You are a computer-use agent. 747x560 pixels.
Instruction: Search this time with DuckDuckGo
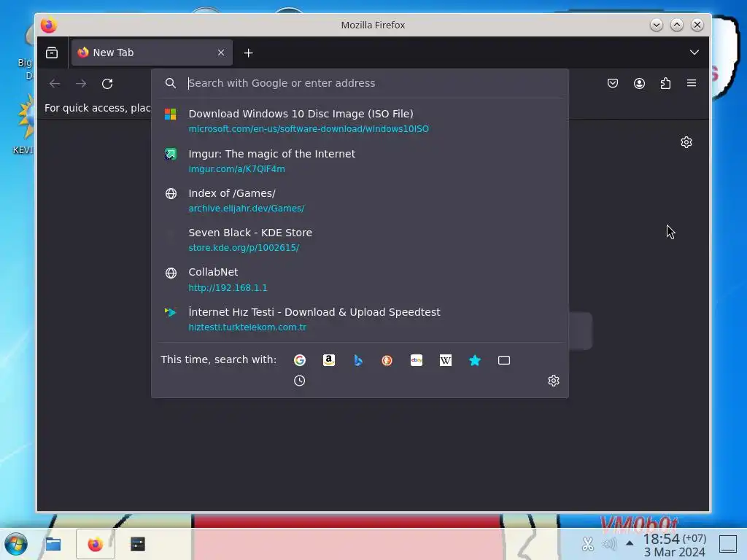[387, 360]
